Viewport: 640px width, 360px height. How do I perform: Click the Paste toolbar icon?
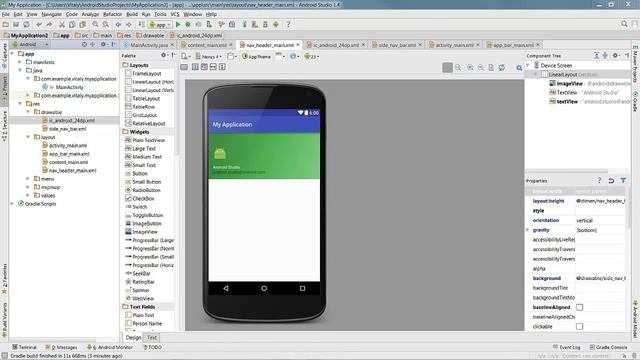click(x=82, y=25)
